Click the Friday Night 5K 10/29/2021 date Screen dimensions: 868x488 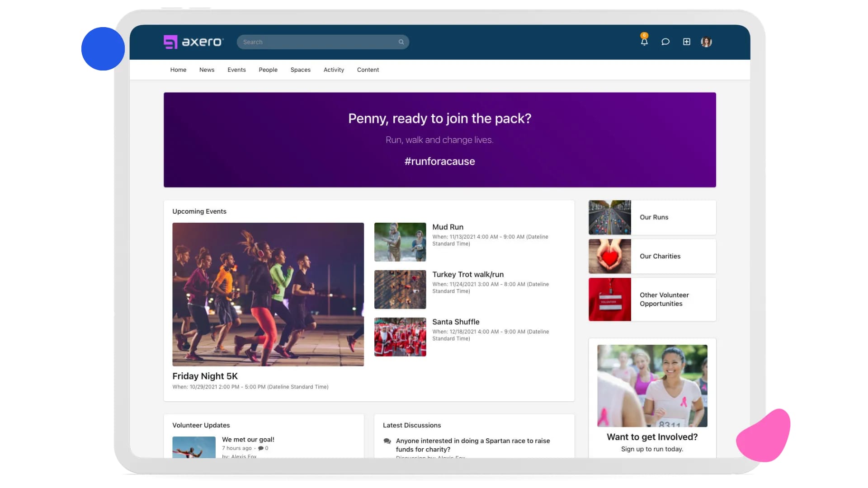(x=250, y=387)
